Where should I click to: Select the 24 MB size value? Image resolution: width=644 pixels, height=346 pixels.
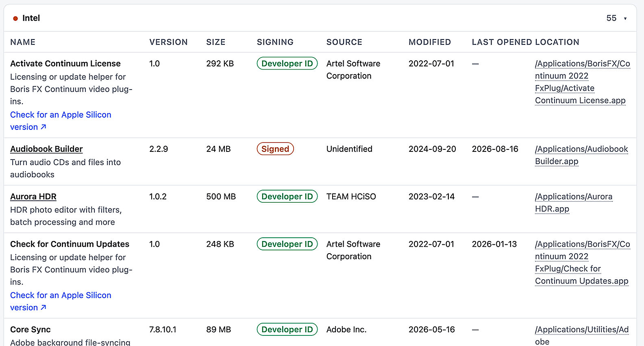(x=218, y=149)
